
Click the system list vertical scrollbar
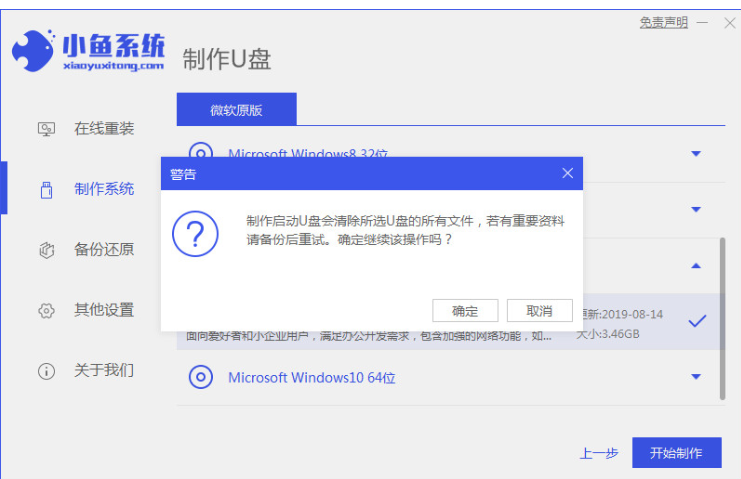click(722, 319)
